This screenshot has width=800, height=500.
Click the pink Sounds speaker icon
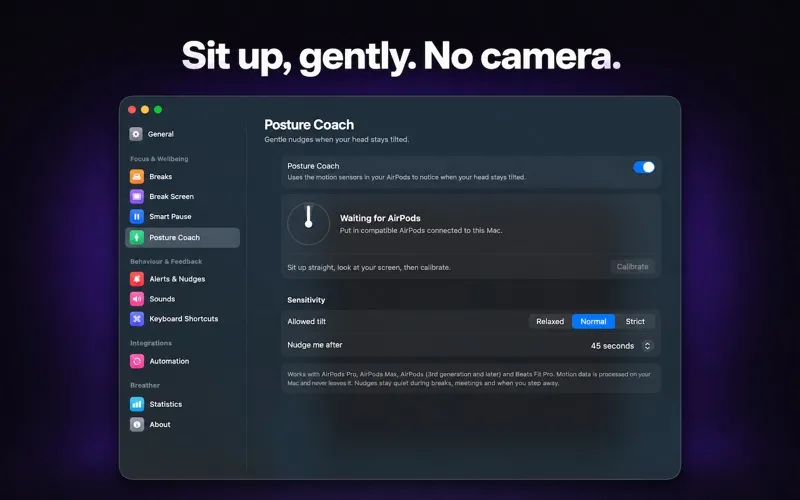(x=137, y=299)
